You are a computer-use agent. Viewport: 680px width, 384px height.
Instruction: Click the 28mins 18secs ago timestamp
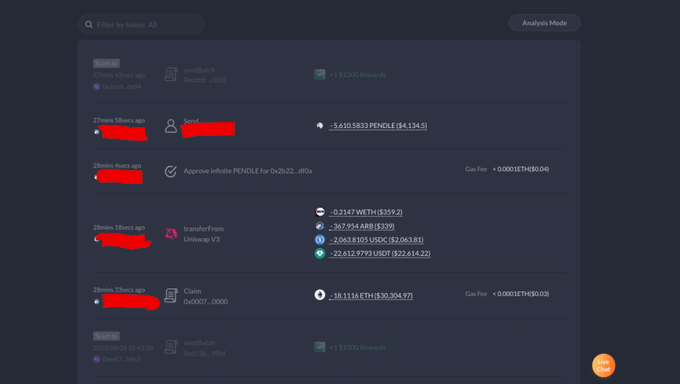click(x=119, y=227)
